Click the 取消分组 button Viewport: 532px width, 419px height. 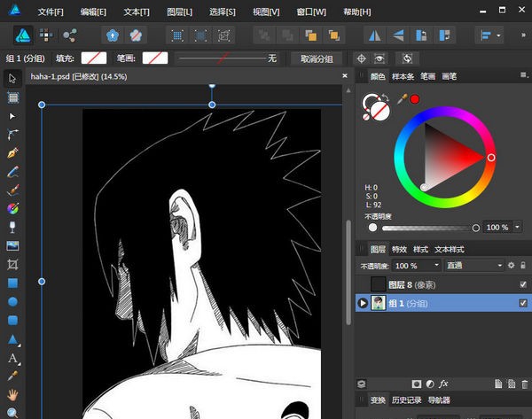(317, 59)
